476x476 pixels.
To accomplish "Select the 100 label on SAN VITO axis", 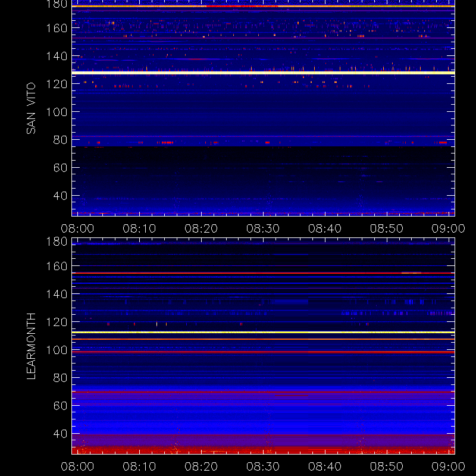I will pos(57,112).
